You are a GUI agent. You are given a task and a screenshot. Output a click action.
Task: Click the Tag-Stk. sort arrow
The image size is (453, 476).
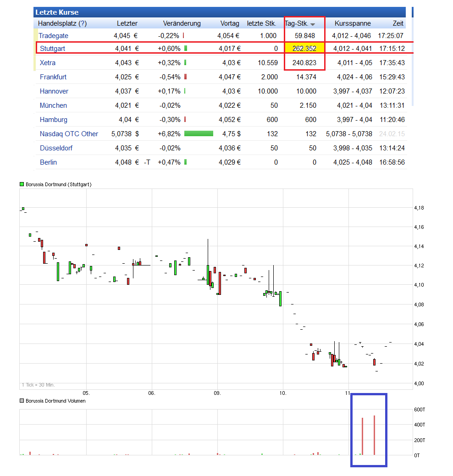click(x=313, y=24)
